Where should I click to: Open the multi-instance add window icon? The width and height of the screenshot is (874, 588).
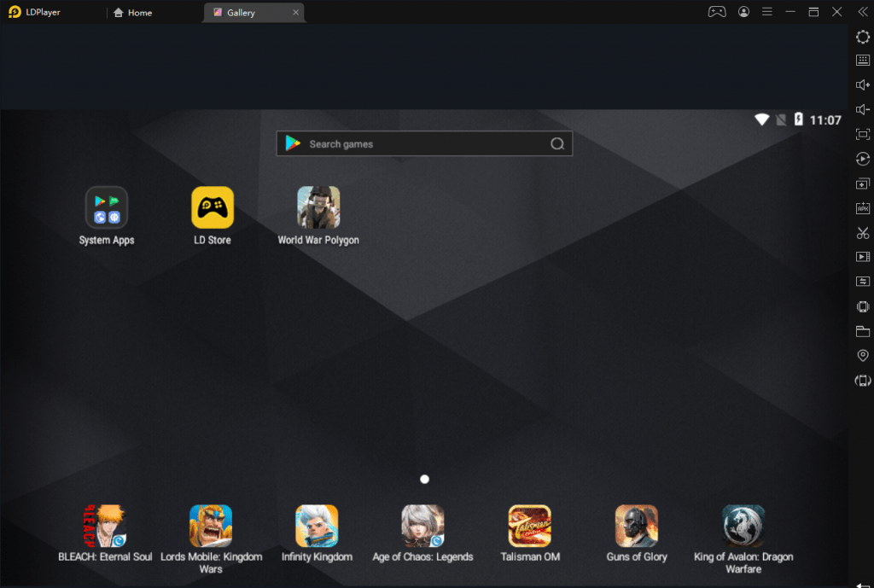click(862, 183)
